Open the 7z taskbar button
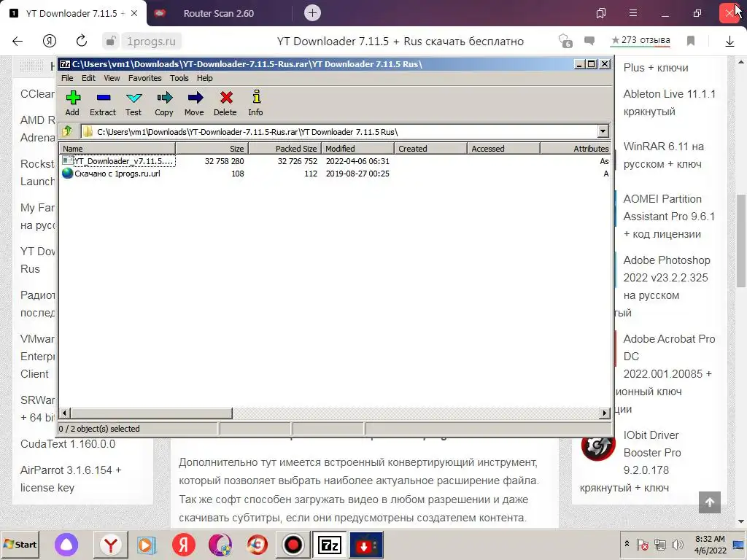The image size is (747, 560). (x=329, y=544)
